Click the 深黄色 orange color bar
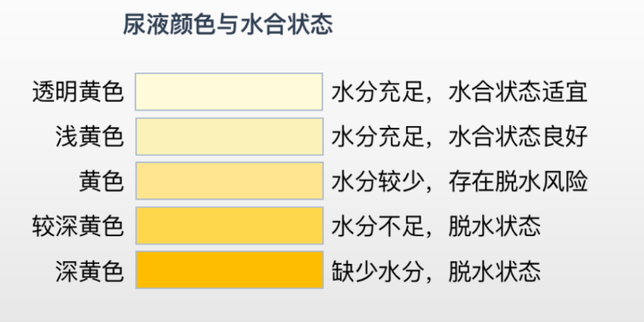Viewport: 644px width, 322px height. (230, 270)
